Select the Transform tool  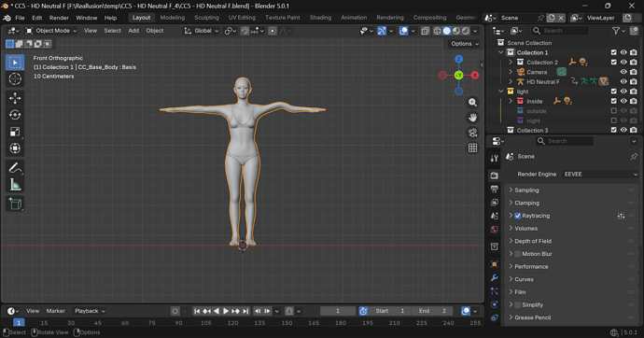click(15, 148)
